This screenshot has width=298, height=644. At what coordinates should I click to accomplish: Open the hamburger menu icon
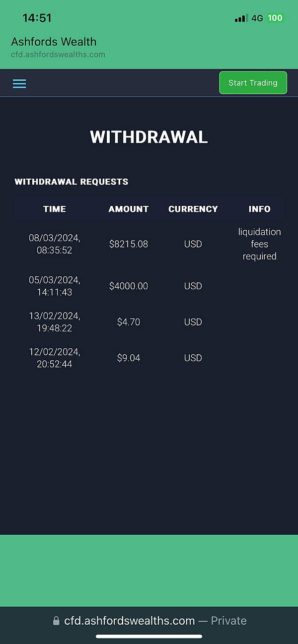19,83
